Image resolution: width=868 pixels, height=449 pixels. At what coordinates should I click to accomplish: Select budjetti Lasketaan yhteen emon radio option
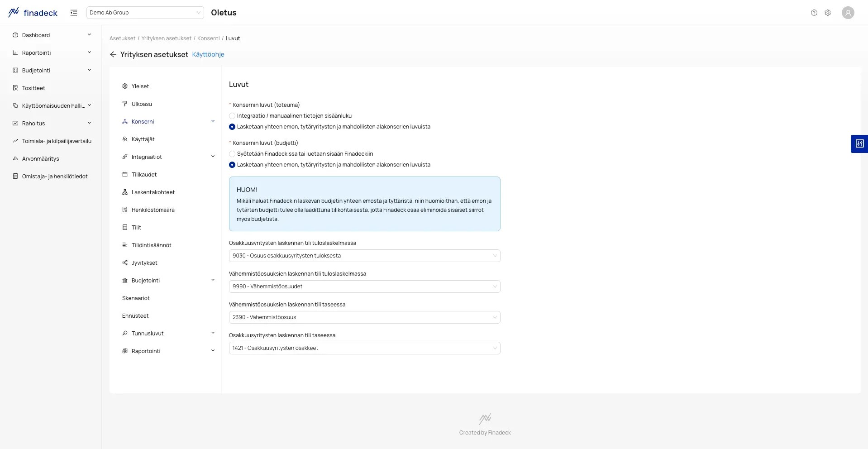tap(232, 165)
